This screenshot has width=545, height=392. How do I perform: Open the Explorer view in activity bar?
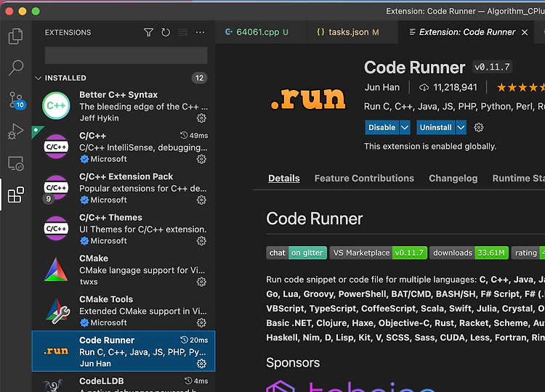pos(16,36)
